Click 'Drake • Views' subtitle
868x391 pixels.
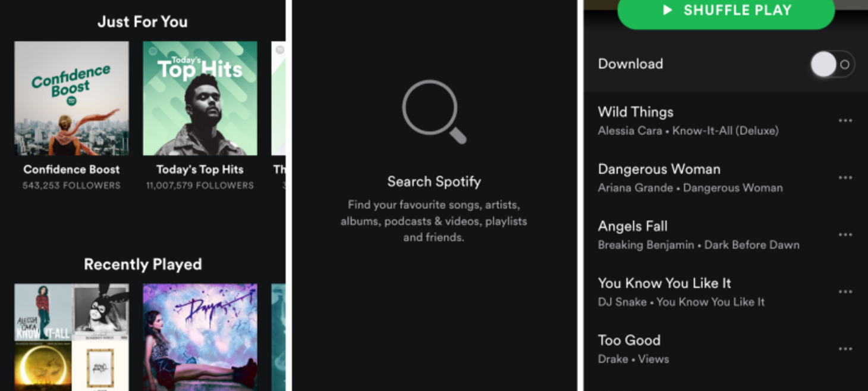633,359
